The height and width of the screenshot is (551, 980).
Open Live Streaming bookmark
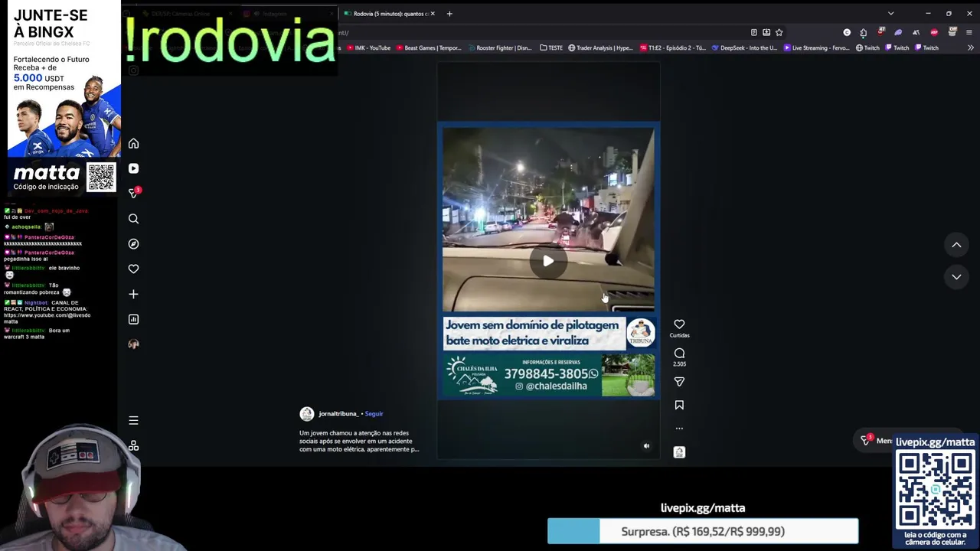tap(816, 47)
